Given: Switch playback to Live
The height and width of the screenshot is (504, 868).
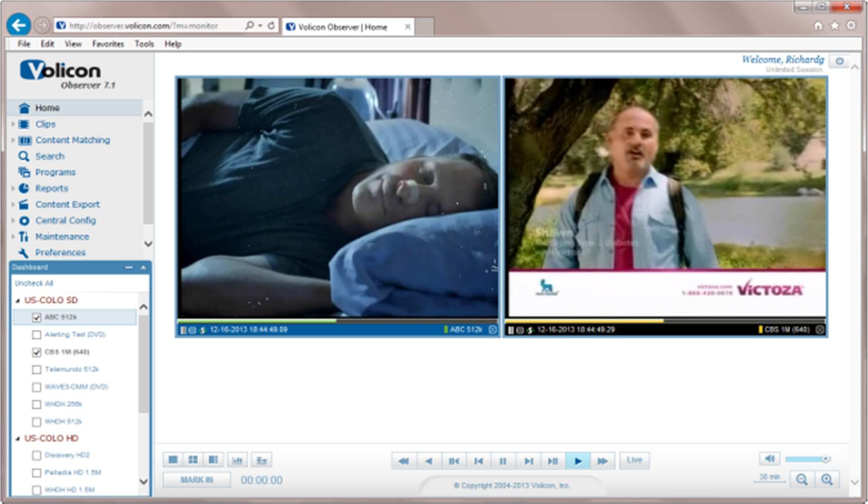Looking at the screenshot, I should pyautogui.click(x=634, y=460).
